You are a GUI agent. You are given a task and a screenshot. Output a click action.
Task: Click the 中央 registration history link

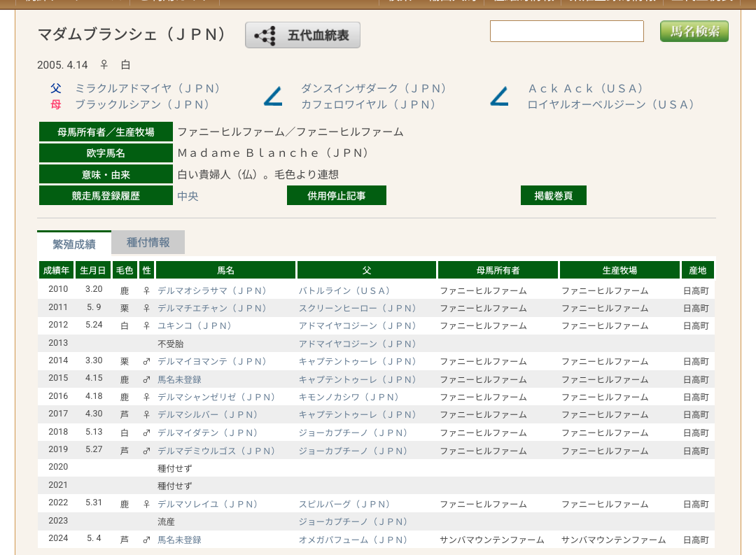[188, 196]
